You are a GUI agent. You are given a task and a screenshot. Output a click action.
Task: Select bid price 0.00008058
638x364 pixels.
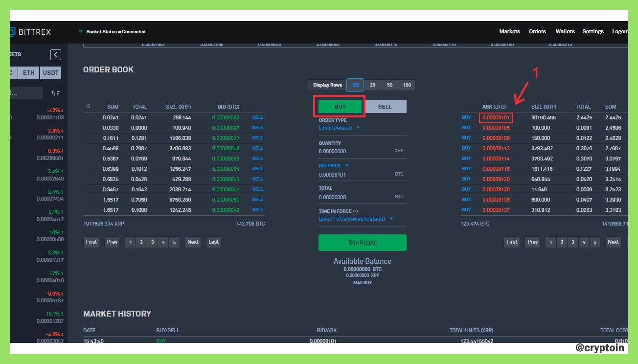pyautogui.click(x=226, y=148)
